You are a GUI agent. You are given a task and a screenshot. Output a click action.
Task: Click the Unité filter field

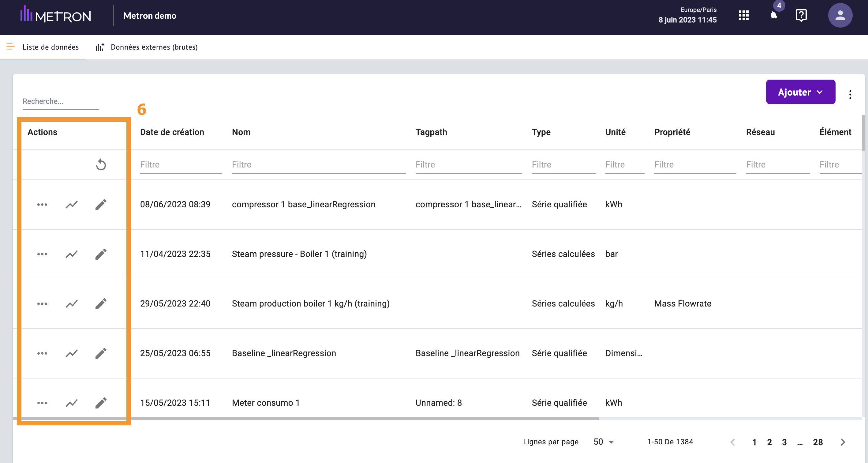625,165
